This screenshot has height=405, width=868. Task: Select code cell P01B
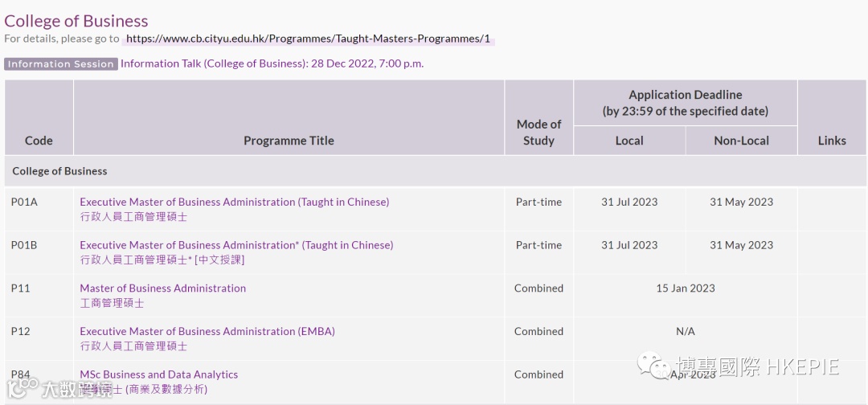[x=39, y=252]
